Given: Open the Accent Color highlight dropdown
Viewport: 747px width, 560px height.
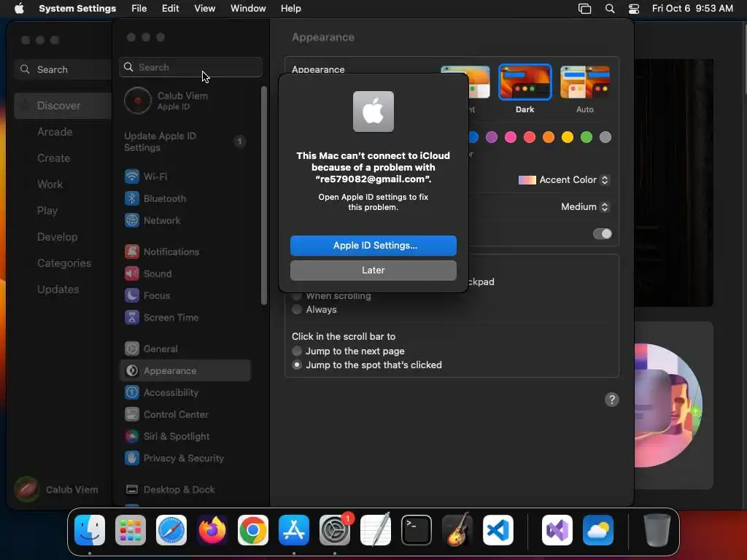Looking at the screenshot, I should click(564, 180).
